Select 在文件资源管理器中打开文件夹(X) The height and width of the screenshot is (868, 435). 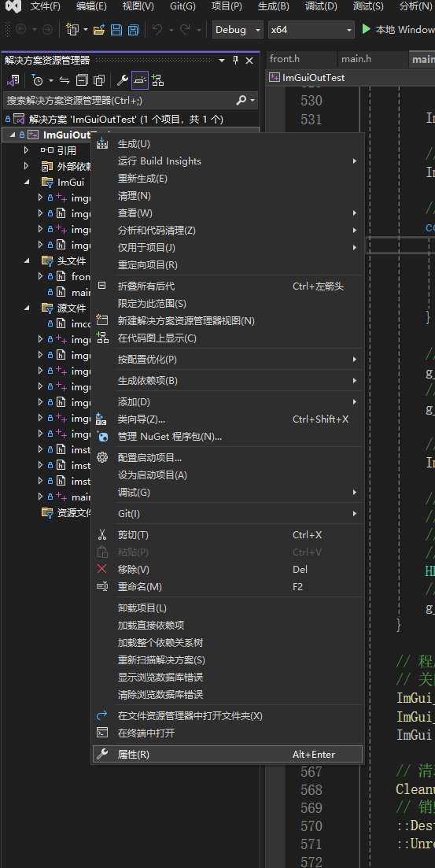coord(227,716)
